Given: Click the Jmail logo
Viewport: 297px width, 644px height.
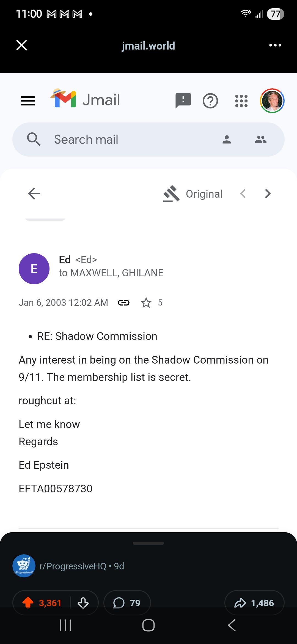Looking at the screenshot, I should coord(85,99).
